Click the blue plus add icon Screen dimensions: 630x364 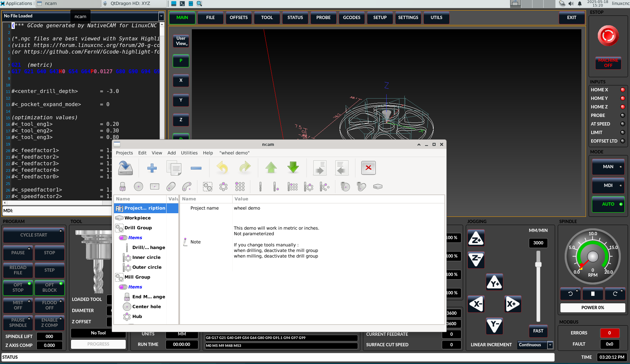coord(152,168)
